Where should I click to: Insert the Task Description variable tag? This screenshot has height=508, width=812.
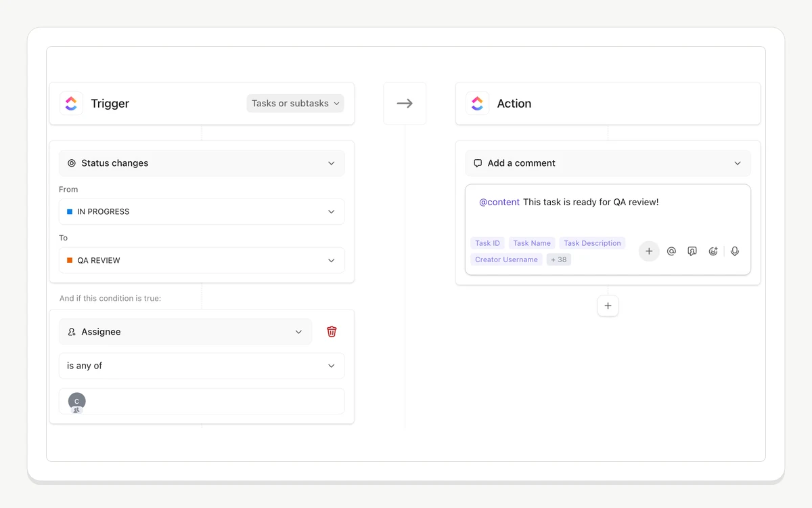tap(592, 243)
